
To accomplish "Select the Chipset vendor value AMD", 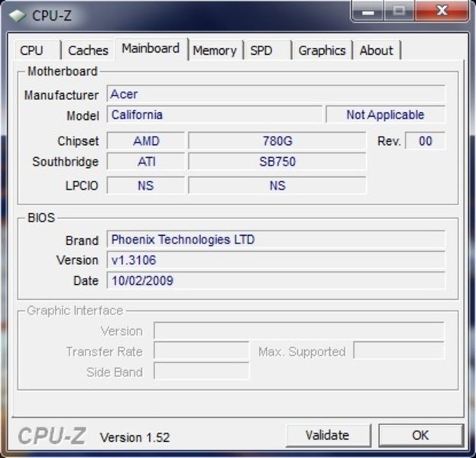I will coord(146,141).
